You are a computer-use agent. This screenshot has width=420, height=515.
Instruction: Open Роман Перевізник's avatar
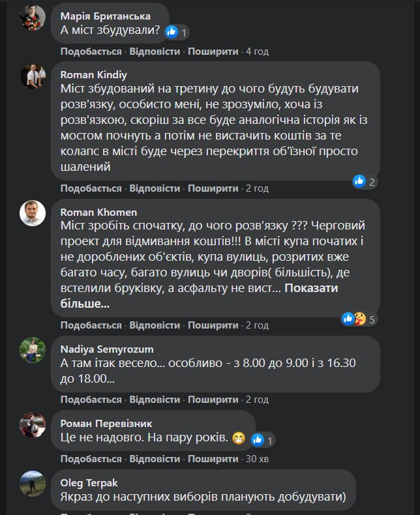(33, 424)
